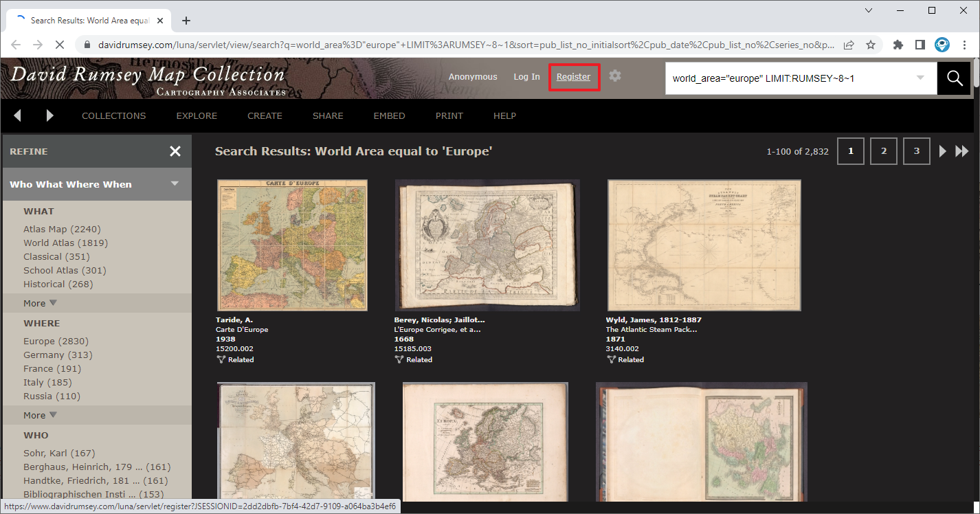The image size is (980, 514).
Task: Click the forward navigation arrow below the logo
Action: [49, 115]
